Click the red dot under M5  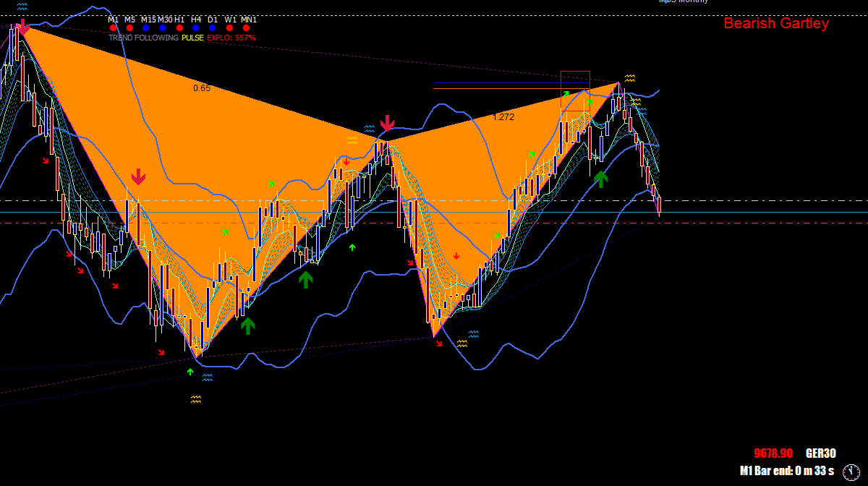(129, 27)
